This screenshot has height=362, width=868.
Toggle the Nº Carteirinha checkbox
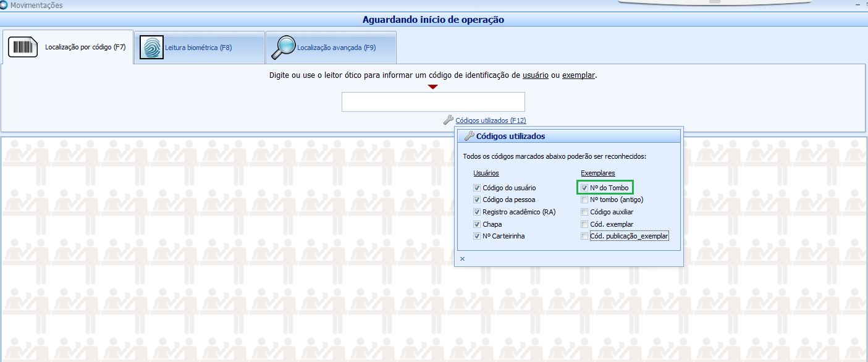tap(477, 236)
